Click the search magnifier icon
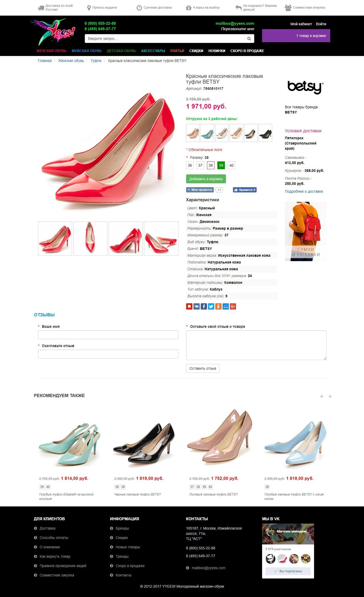Viewport: 364px width, 597px height. [x=249, y=39]
